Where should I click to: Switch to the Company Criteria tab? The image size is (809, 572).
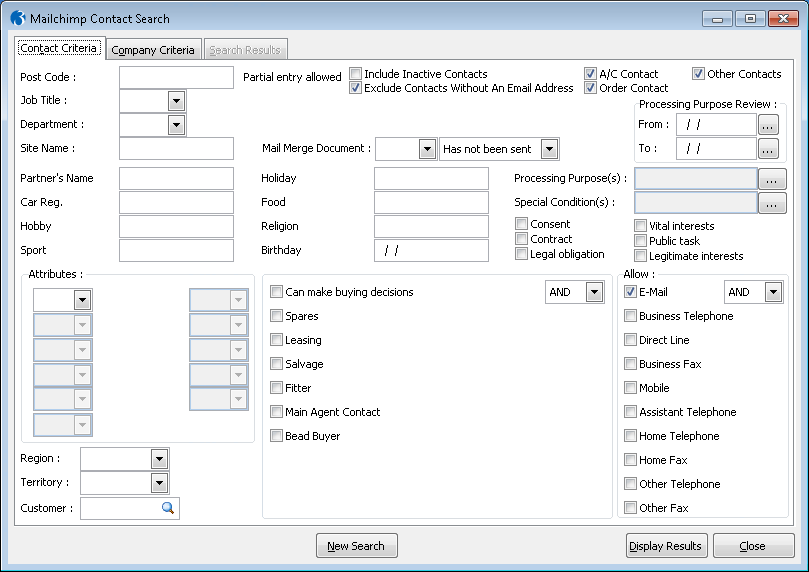click(153, 50)
